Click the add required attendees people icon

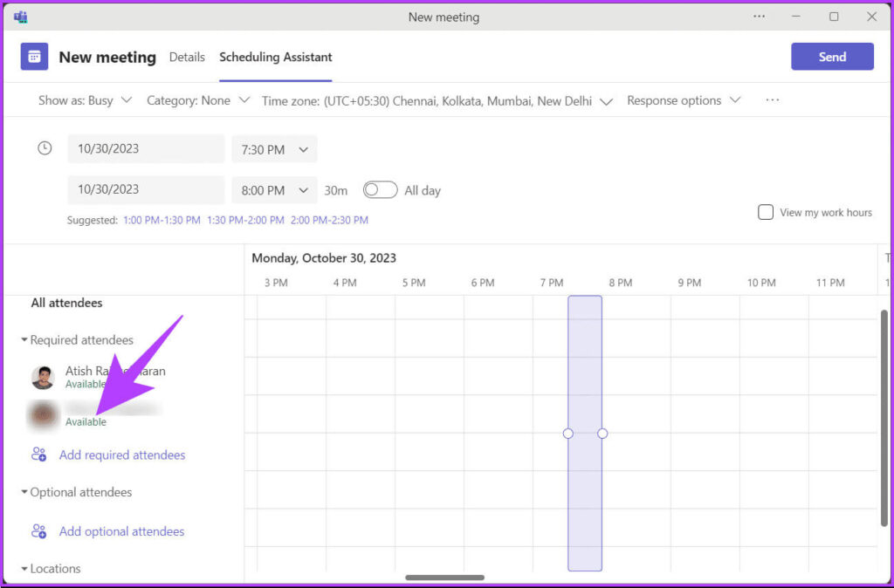tap(38, 455)
